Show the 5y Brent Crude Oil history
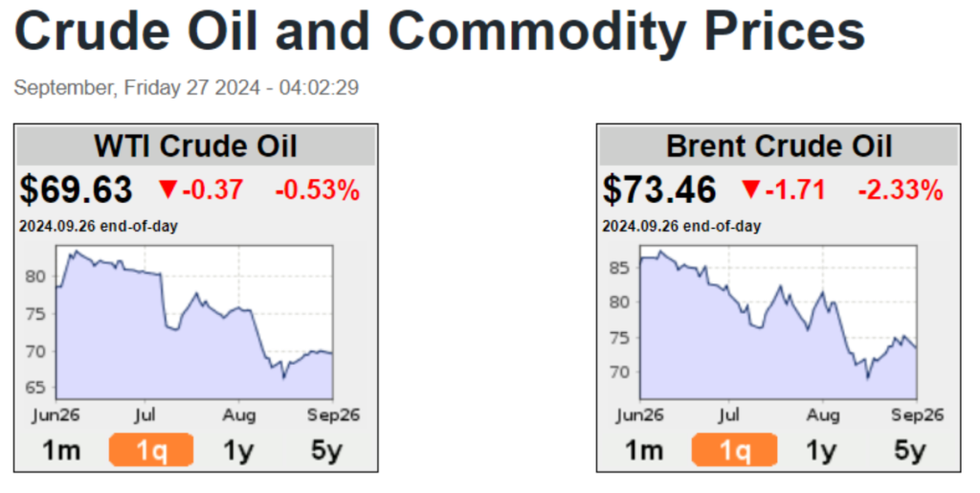The width and height of the screenshot is (980, 493). coord(909,450)
